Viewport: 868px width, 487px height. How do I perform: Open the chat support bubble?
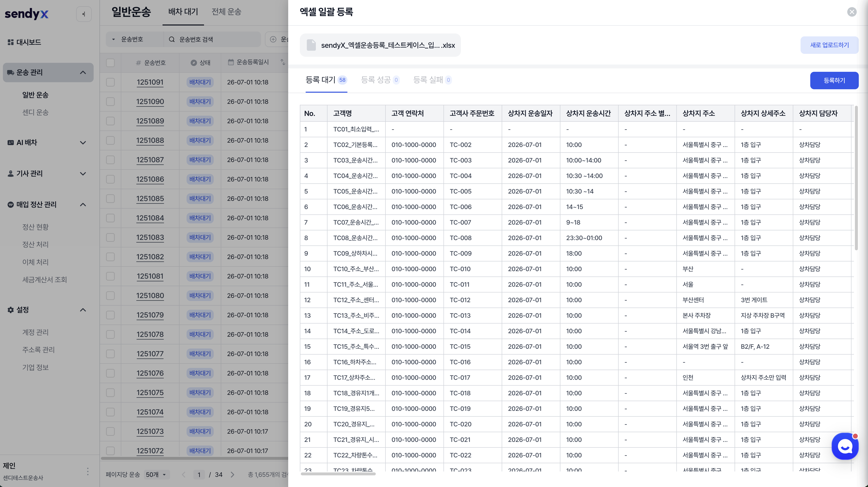pyautogui.click(x=845, y=446)
